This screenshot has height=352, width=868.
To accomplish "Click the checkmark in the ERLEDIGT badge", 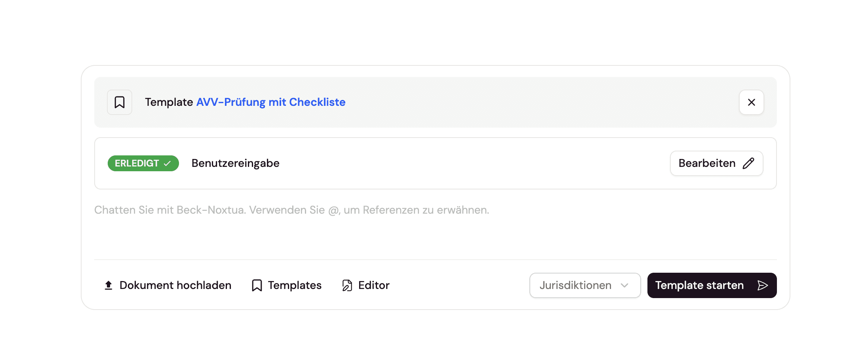I will click(x=168, y=163).
